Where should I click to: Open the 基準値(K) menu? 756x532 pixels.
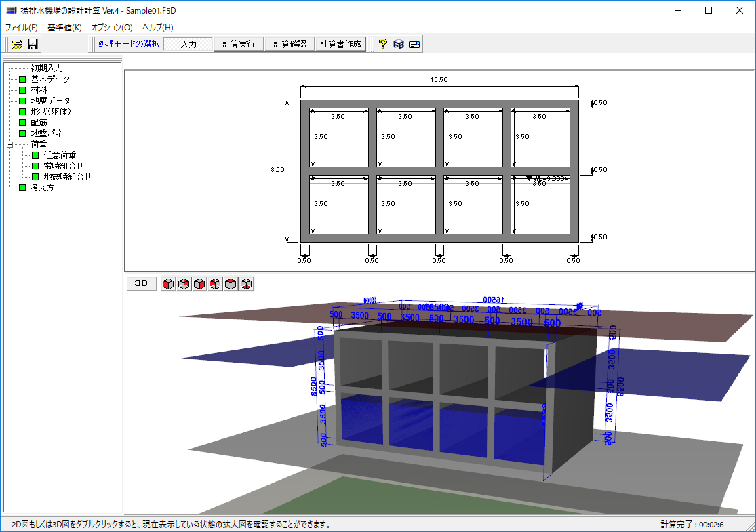coord(64,28)
